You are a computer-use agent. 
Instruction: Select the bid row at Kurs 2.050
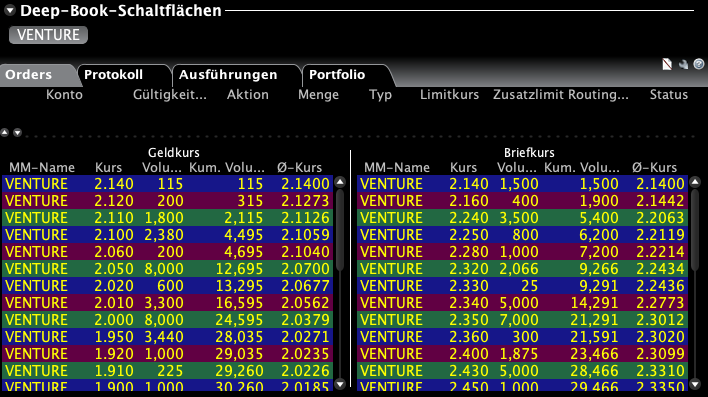click(168, 269)
